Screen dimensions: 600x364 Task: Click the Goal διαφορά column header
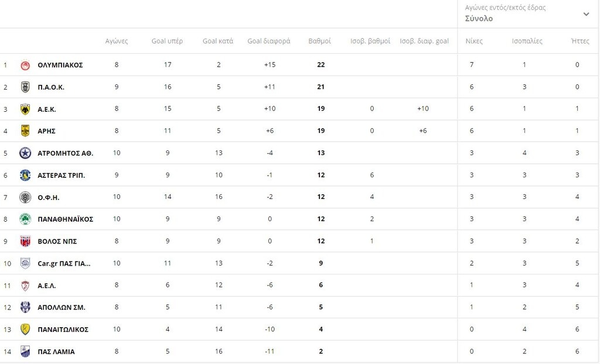point(269,41)
